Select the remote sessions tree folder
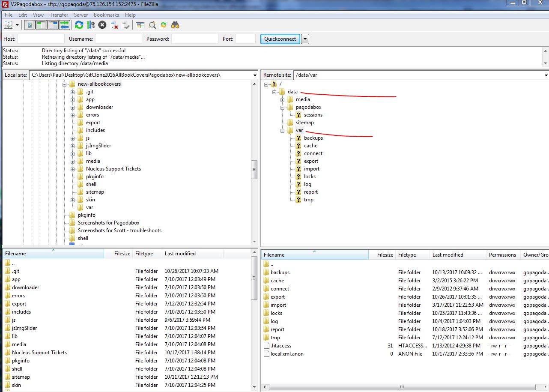The width and height of the screenshot is (549, 392). tap(313, 115)
